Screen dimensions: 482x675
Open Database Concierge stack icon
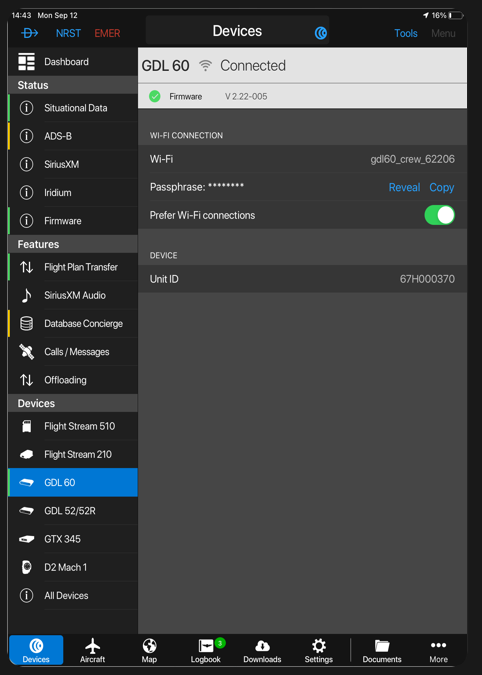27,324
